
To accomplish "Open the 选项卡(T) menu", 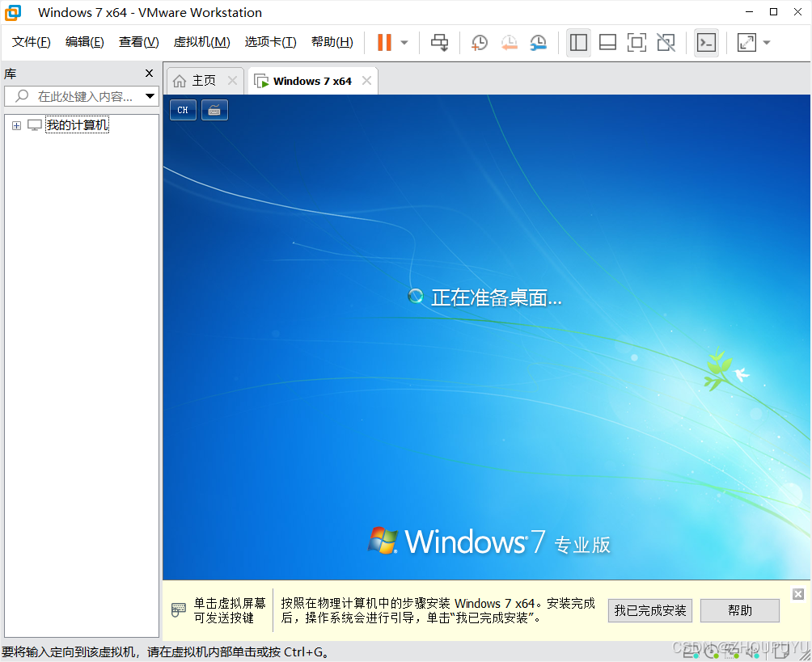I will click(x=270, y=42).
